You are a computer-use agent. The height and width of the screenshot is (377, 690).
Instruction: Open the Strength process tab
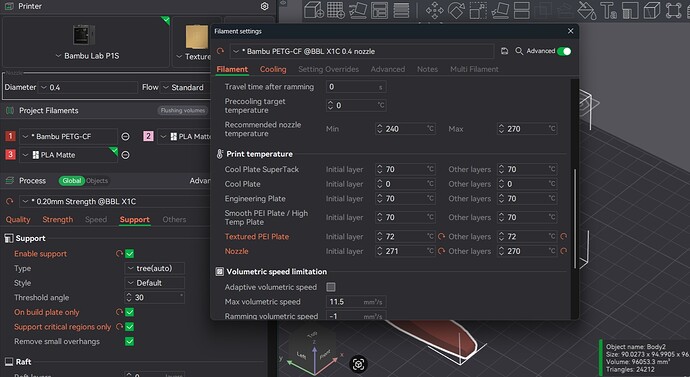point(58,220)
